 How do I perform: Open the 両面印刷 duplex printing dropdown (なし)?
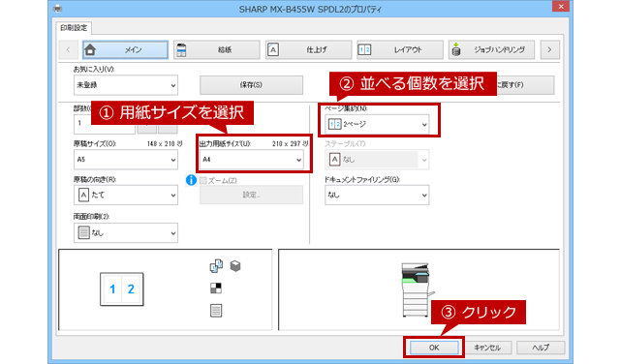point(126,232)
